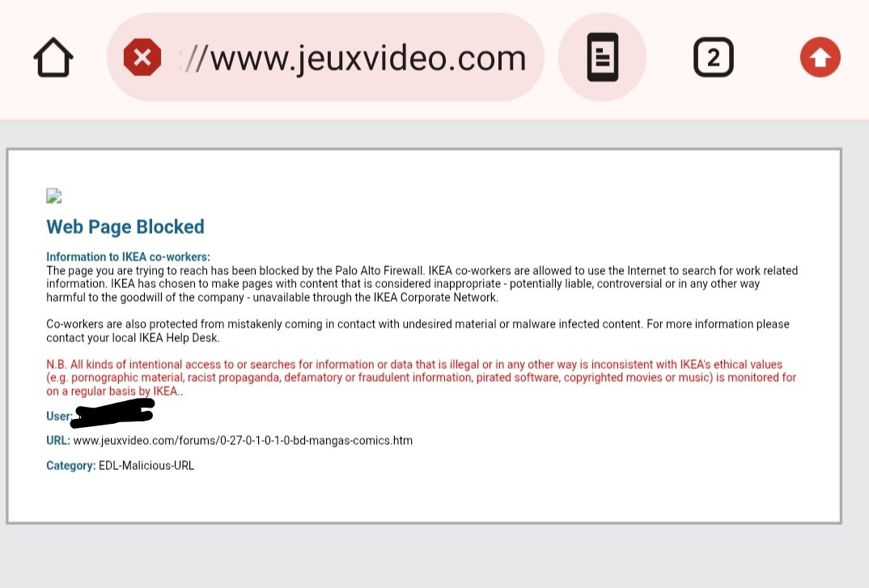Click the red N.B. monitoring warning paragraph
The image size is (869, 588).
(x=422, y=378)
